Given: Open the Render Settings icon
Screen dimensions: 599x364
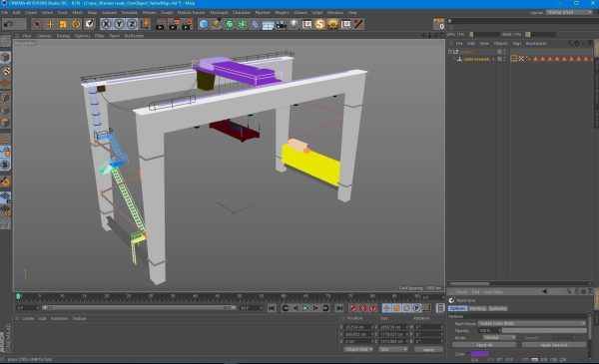Looking at the screenshot, I should [187, 24].
